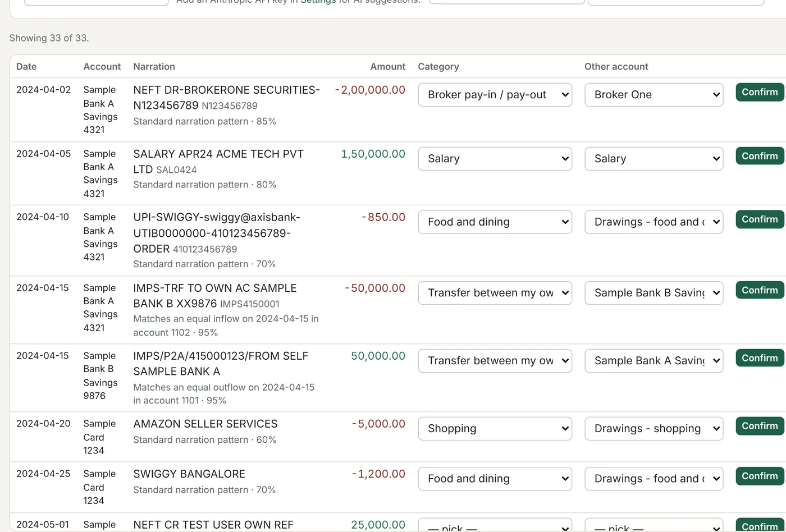Confirm the UPI-SWIGGY order transaction
The image size is (786, 532).
(761, 219)
